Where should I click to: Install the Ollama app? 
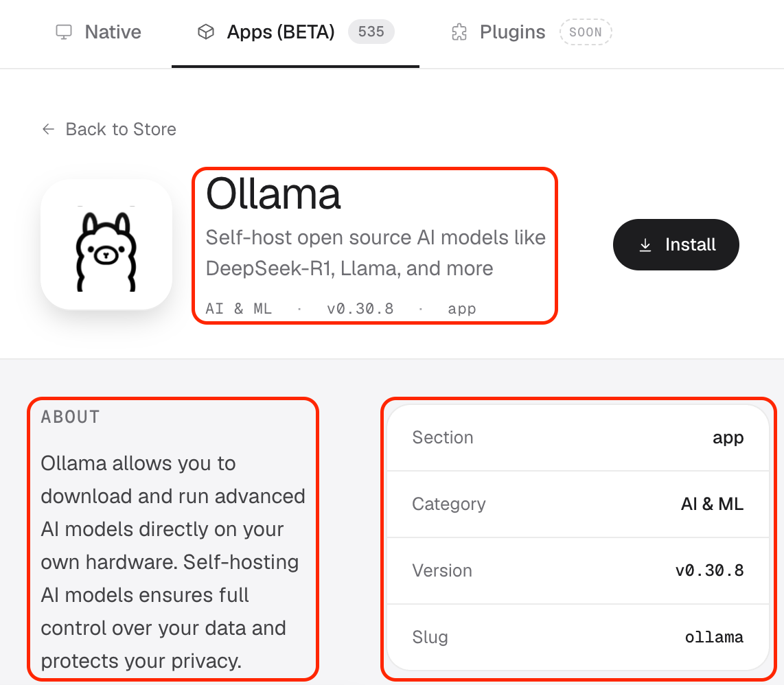(676, 244)
